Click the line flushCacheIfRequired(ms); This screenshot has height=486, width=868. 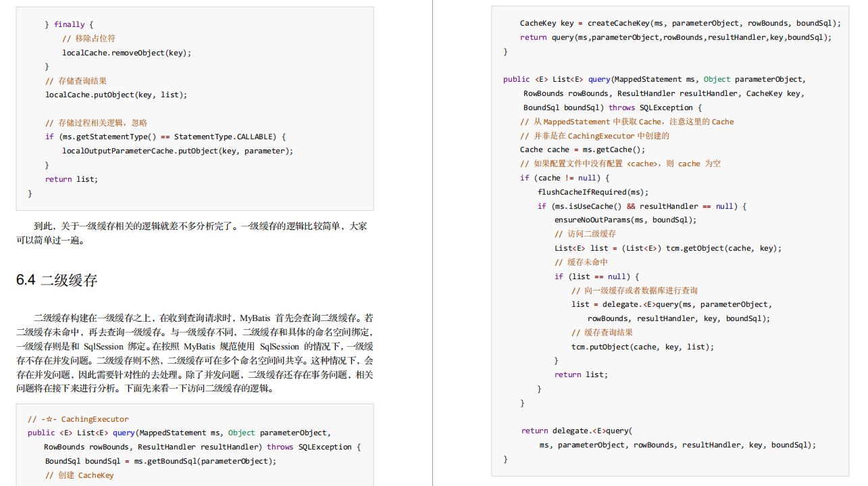tap(593, 192)
